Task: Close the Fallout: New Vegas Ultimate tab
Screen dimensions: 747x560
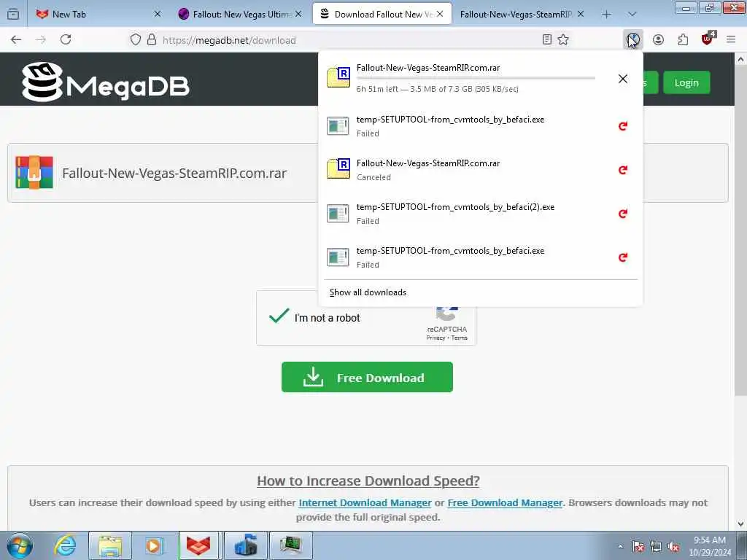Action: pos(298,15)
